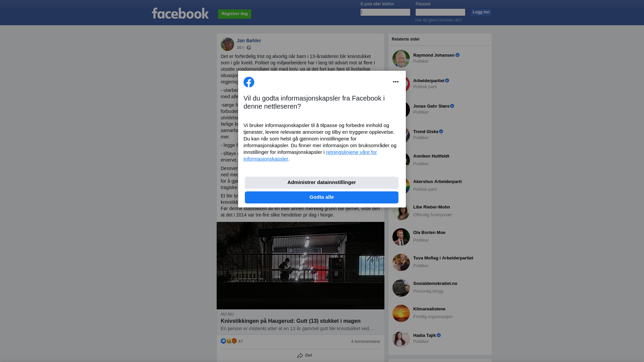Viewport: 644px width, 362px height.
Task: Click the Registrer deg button
Action: click(x=234, y=14)
